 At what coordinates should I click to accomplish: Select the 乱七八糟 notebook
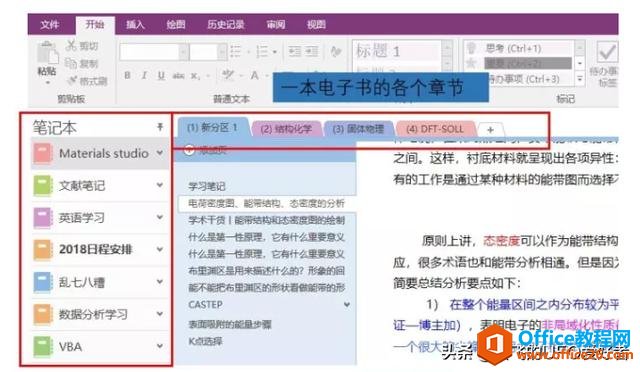click(x=100, y=282)
